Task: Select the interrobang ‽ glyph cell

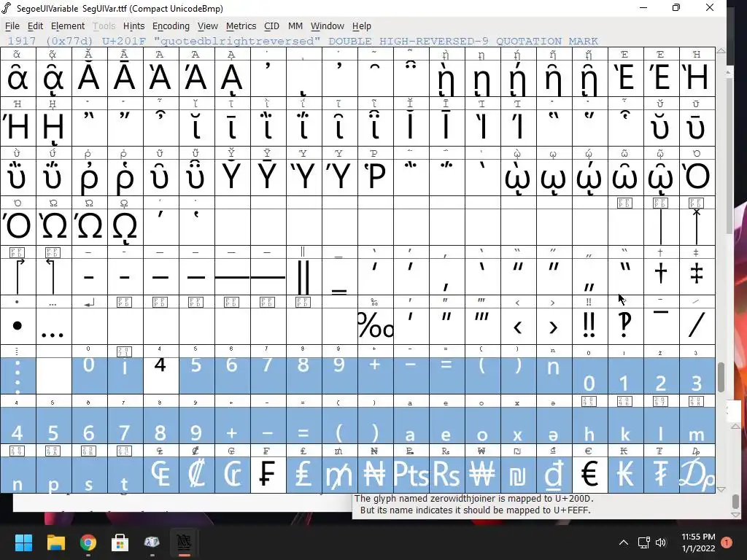Action: coord(625,326)
